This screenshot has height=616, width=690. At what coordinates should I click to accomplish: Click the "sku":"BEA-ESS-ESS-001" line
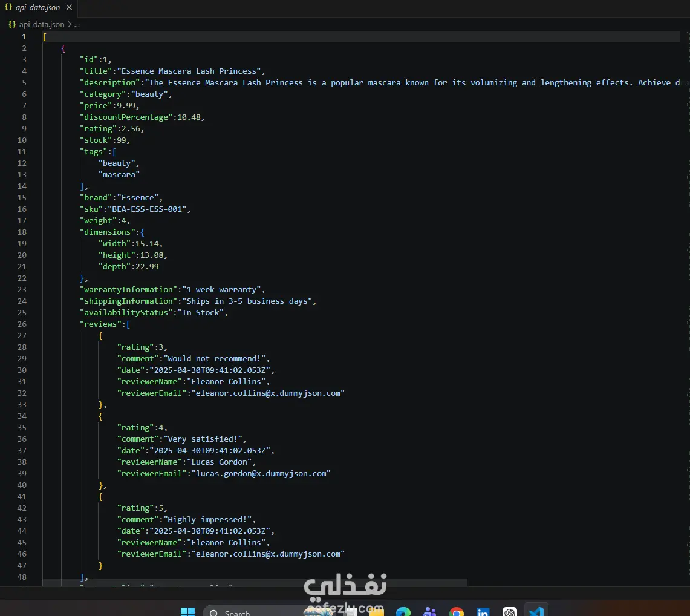[x=135, y=209]
